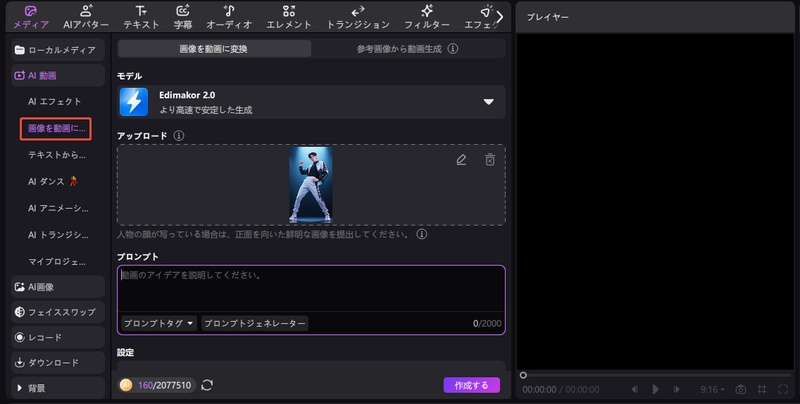Open AI エフェクト submenu item
Viewport: 800px width, 404px height.
[55, 102]
